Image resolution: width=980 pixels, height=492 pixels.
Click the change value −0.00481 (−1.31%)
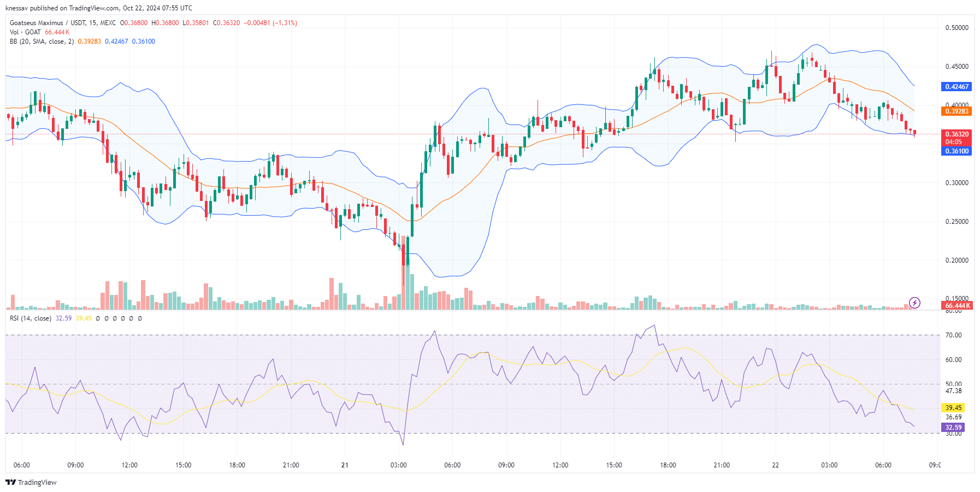(270, 23)
